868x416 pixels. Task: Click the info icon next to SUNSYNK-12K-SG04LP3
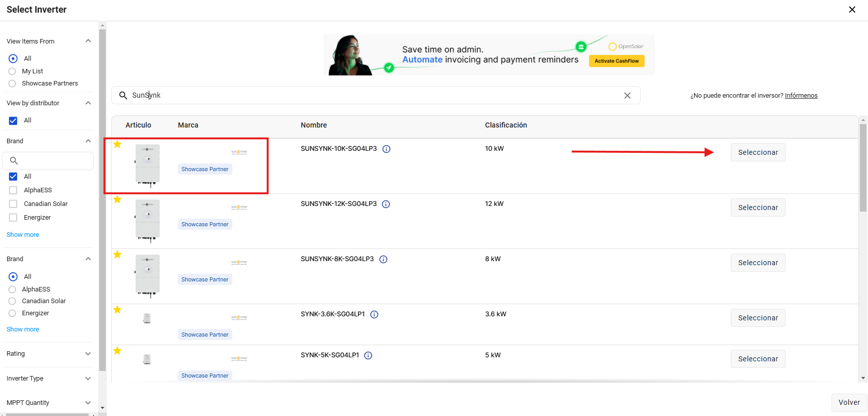(386, 204)
